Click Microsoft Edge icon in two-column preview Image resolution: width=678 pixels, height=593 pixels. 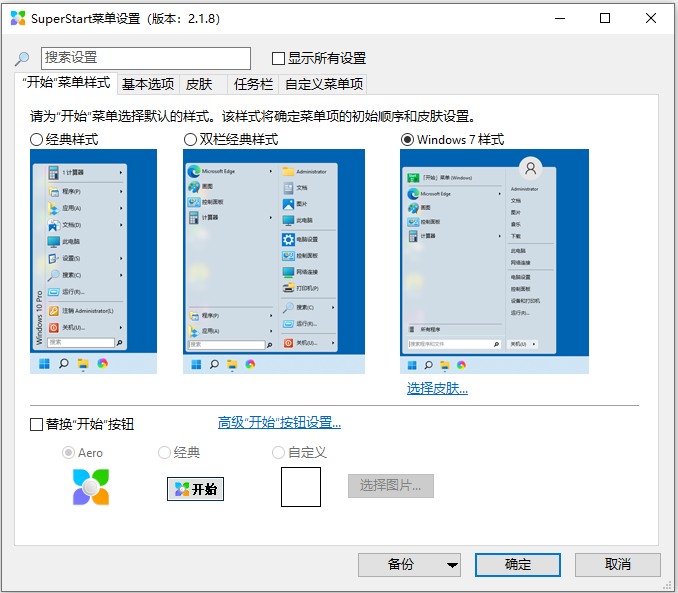194,171
